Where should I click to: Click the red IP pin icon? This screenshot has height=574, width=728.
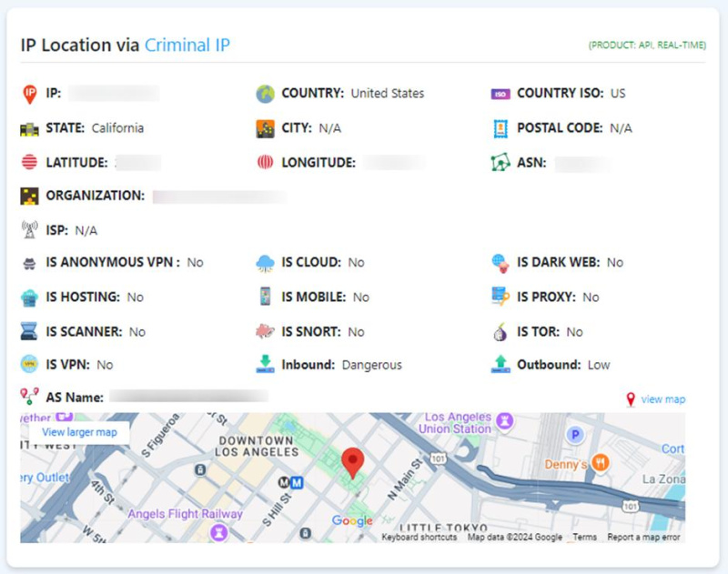30,94
